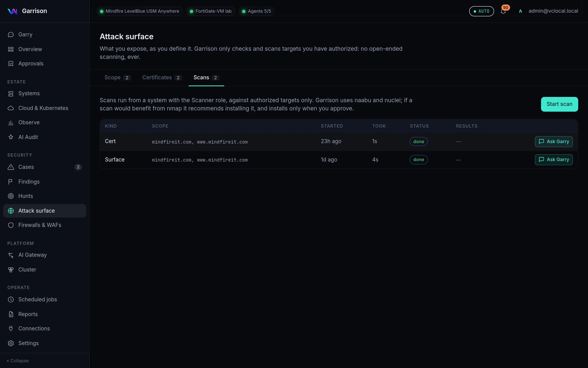Viewport: 588px width, 368px height.
Task: Toggle the AUTO mode pill
Action: point(481,11)
